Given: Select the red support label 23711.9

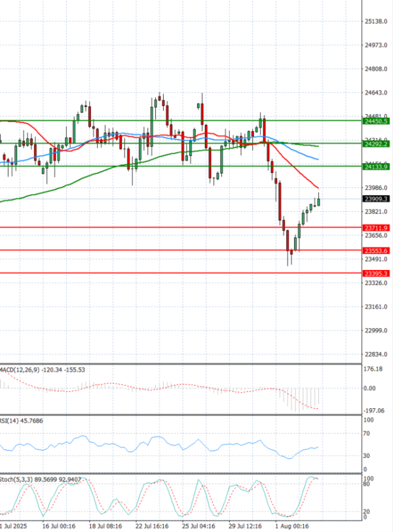Looking at the screenshot, I should 376,228.
